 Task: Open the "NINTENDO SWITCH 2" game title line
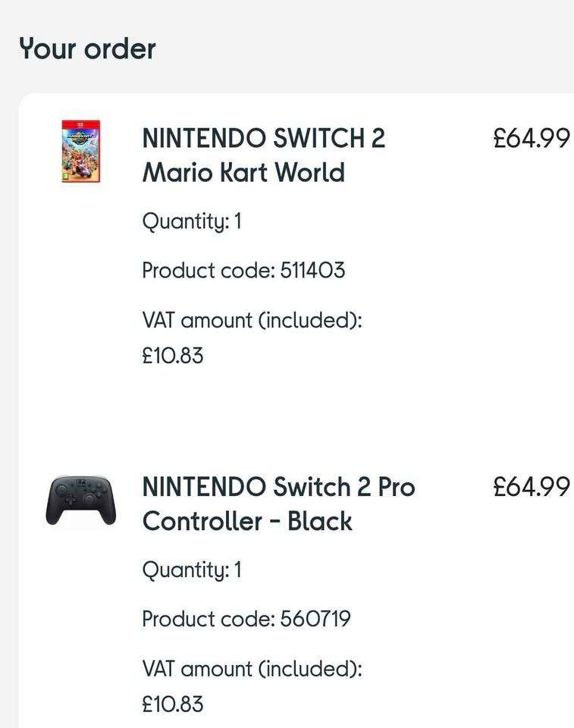(x=263, y=139)
